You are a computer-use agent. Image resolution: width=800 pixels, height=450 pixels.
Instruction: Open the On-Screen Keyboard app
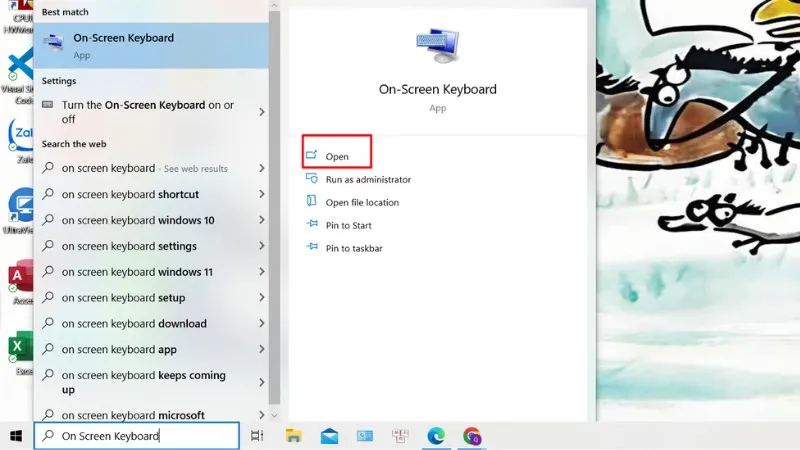(337, 156)
